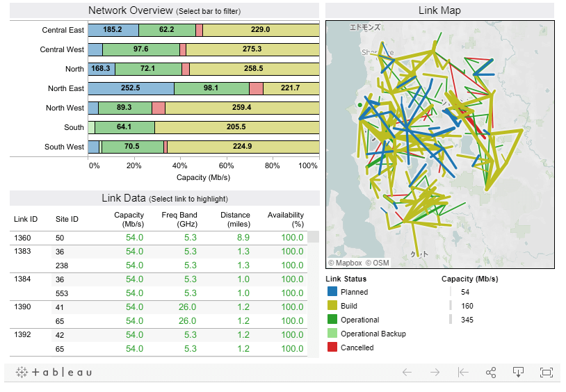Select Link ID 1383 in table
Image resolution: width=566 pixels, height=392 pixels.
tap(22, 251)
